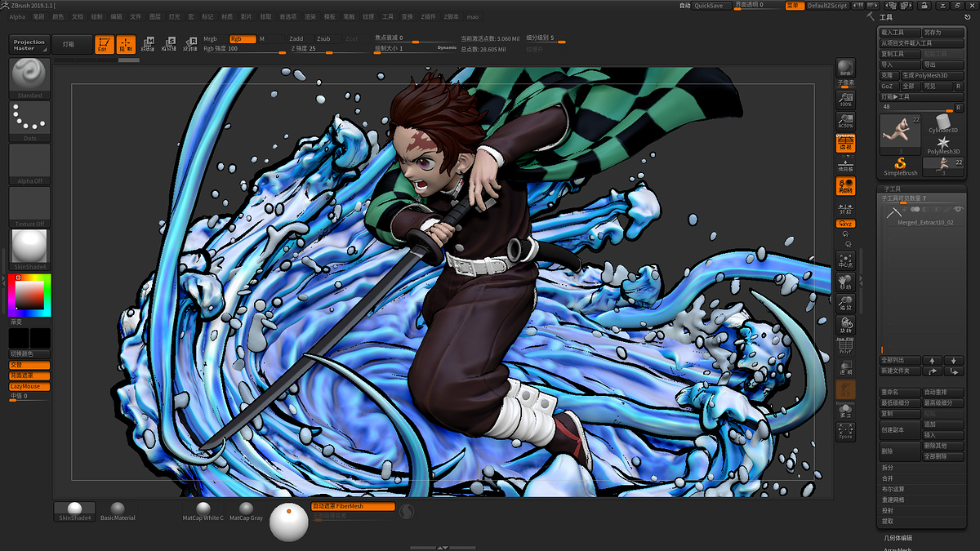Enable the Zadd sculpt mode
The image size is (980, 551).
[301, 38]
